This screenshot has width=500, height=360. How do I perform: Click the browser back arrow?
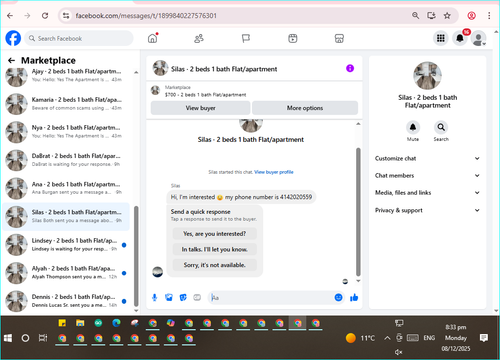point(10,16)
